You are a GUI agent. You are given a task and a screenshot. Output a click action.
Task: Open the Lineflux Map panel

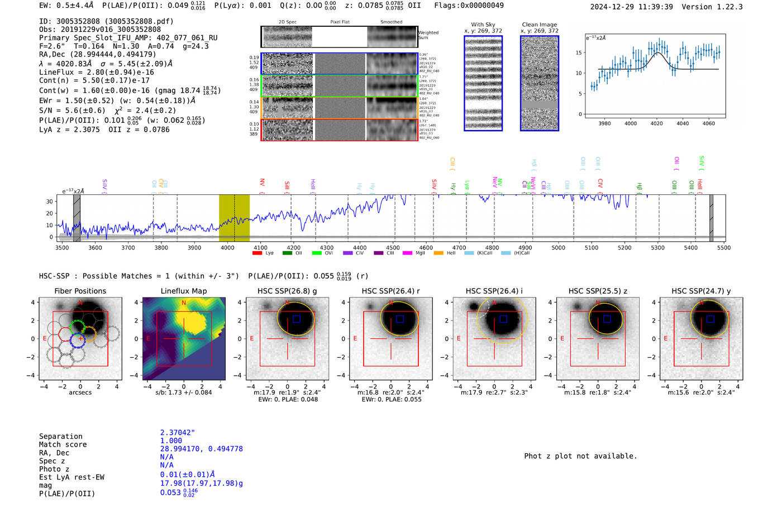coord(184,339)
